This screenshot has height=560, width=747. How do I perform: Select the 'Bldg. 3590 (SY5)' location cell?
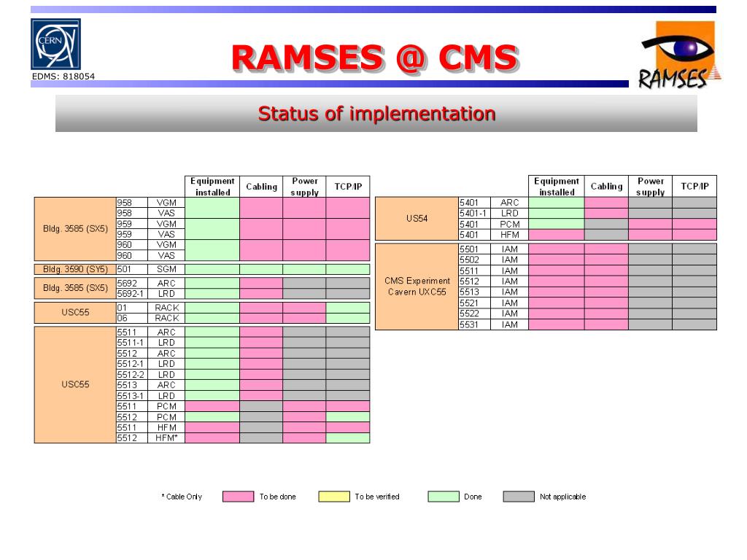coord(75,270)
